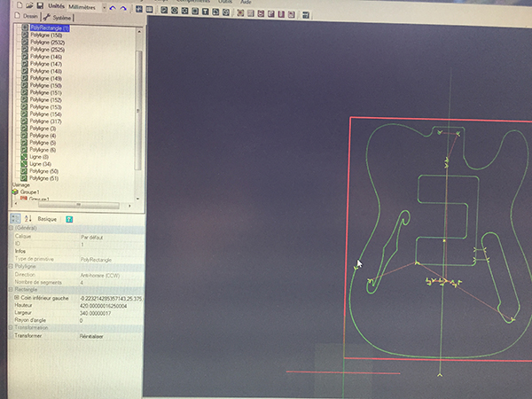Collapse the Rectangle property section
This screenshot has width=532, height=399.
click(x=11, y=290)
